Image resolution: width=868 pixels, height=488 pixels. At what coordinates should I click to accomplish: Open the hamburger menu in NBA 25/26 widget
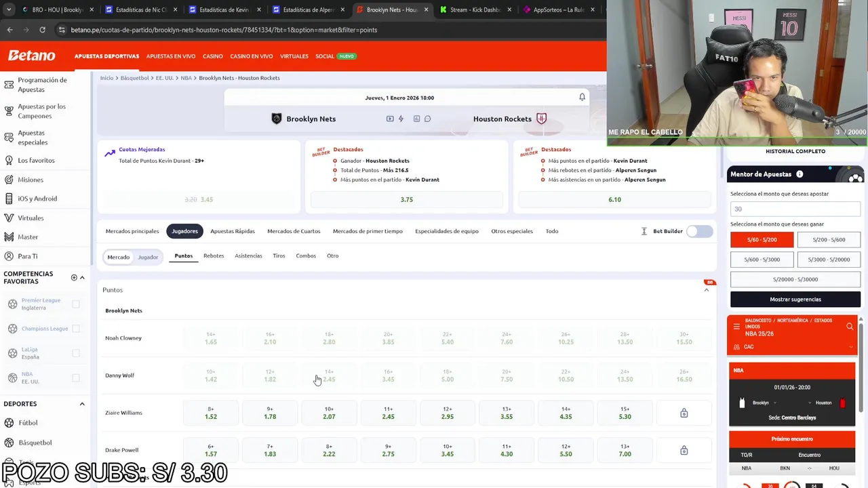[x=736, y=327]
